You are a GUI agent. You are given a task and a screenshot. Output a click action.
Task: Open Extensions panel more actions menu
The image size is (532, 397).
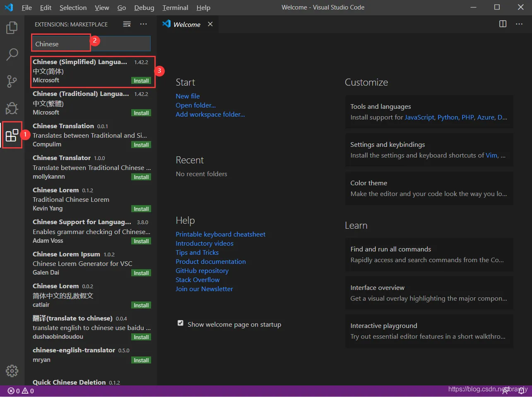pos(144,24)
